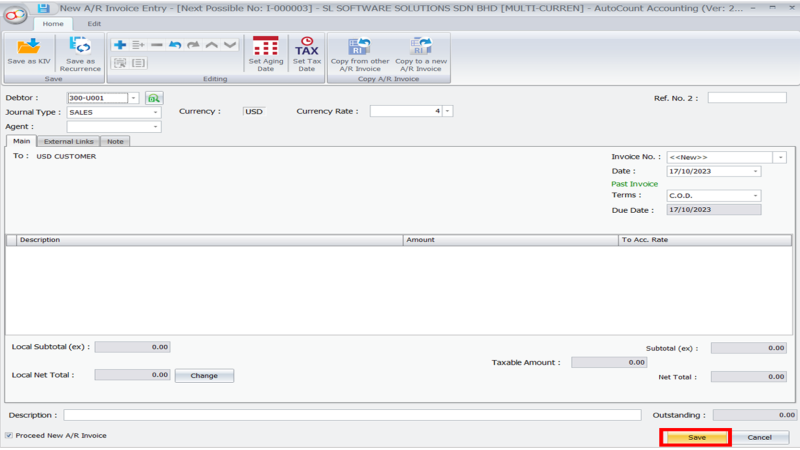
Task: Open the Debtor dropdown arrow
Action: coord(133,98)
